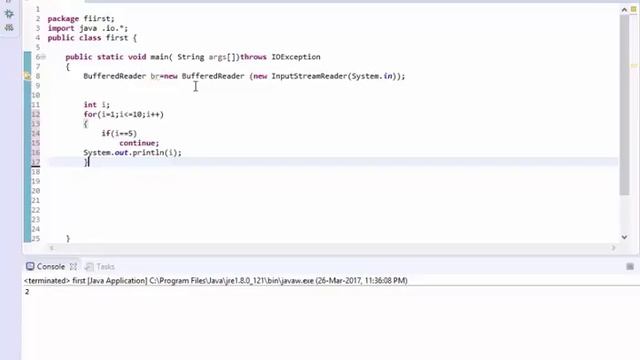The height and width of the screenshot is (360, 640).
Task: Close the Console view via its X
Action: coord(73,267)
